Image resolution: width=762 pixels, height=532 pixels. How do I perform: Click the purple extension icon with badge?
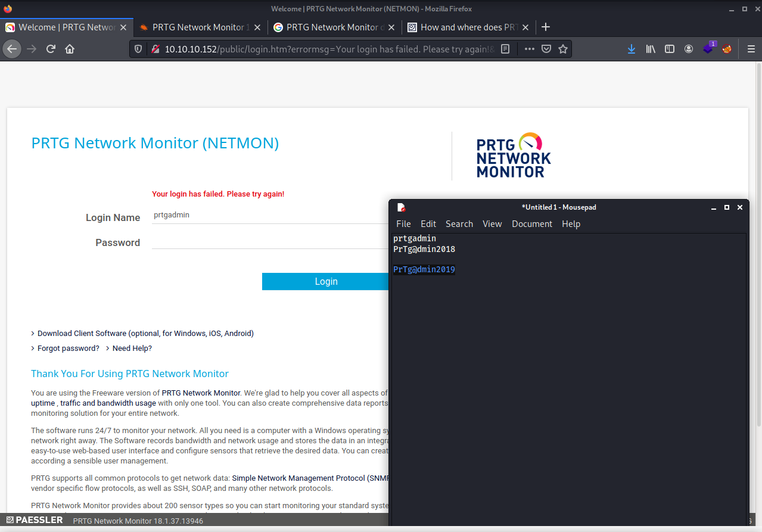click(708, 48)
